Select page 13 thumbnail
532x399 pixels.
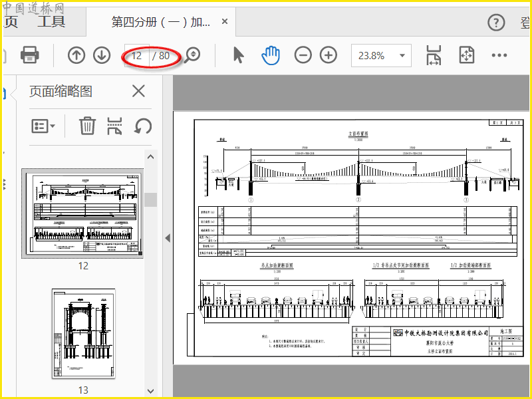pos(84,334)
